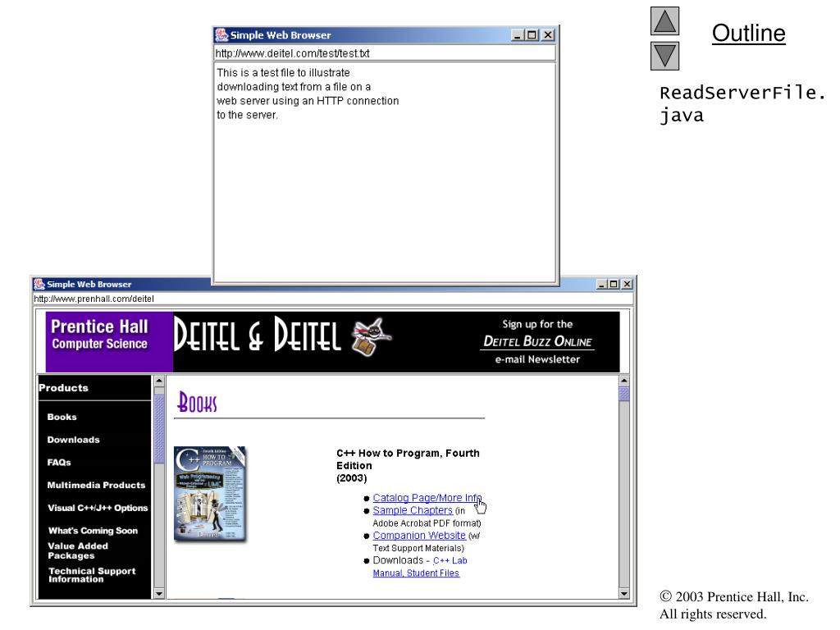
Task: Close the front deitel.com test browser window
Action: (547, 34)
